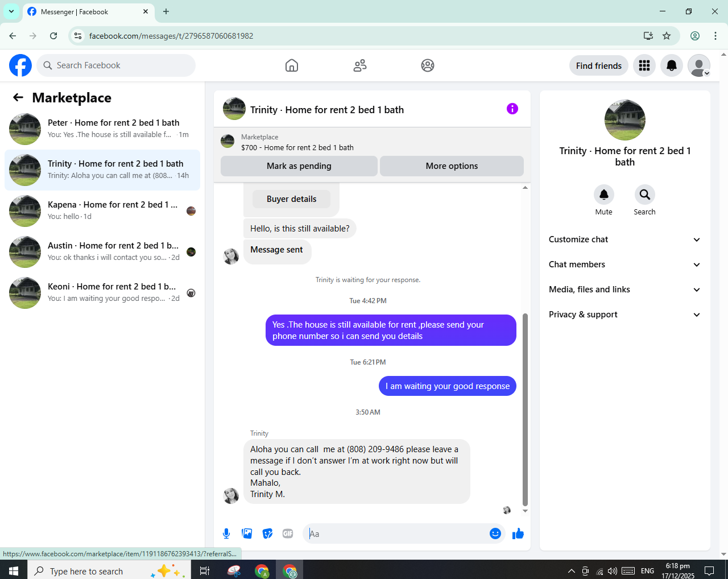Open Task View on taskbar
Image resolution: width=728 pixels, height=579 pixels.
(205, 570)
